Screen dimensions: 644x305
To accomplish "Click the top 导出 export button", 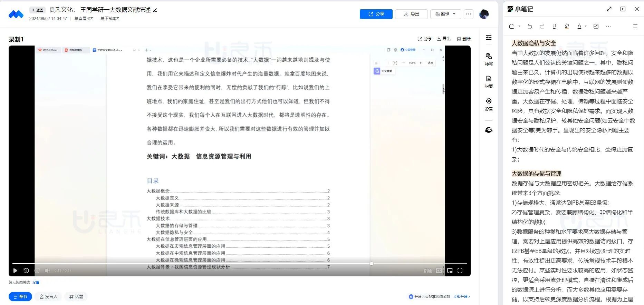I will click(411, 14).
